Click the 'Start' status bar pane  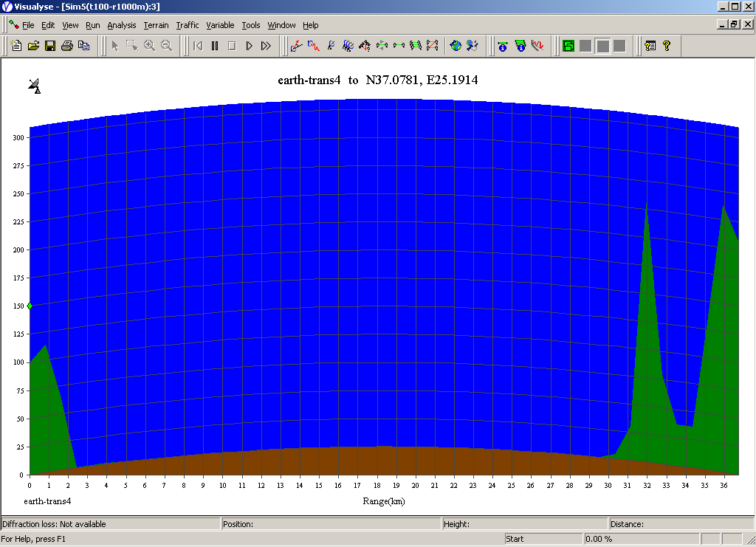tap(543, 539)
